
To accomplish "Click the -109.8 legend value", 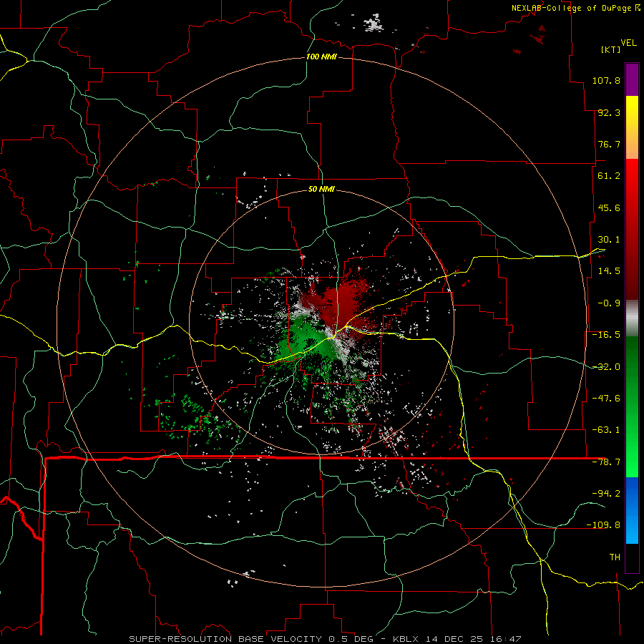I will [603, 525].
